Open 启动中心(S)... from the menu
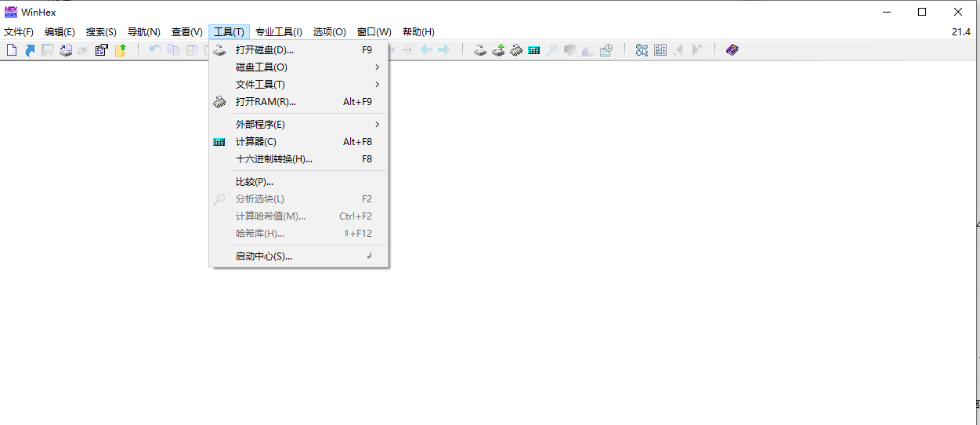 298,256
